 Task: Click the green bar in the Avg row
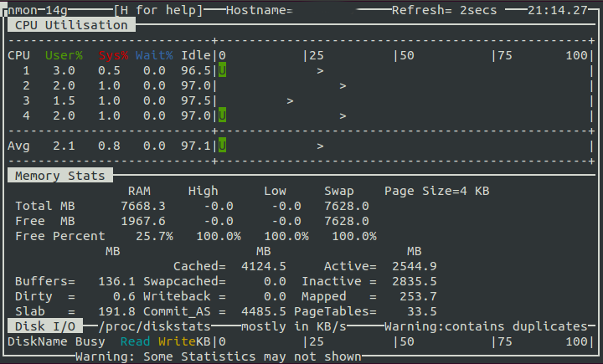[222, 146]
